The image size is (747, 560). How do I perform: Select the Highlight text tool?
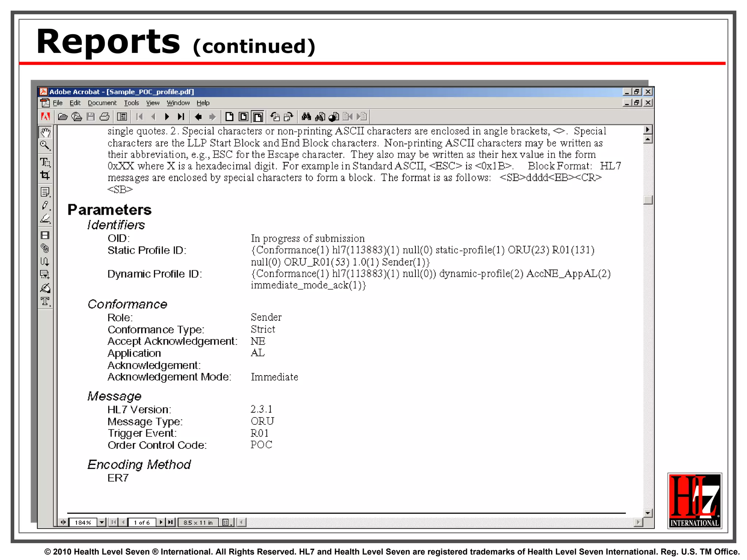click(45, 219)
